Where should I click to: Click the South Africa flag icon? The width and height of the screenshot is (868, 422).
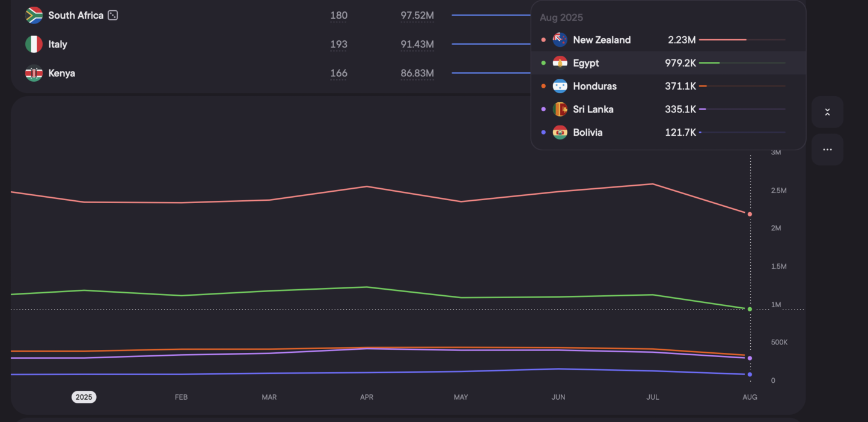(34, 16)
